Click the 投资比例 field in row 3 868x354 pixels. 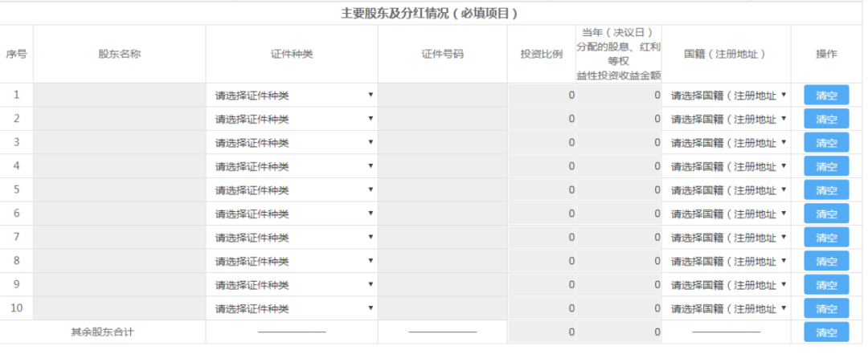point(542,143)
